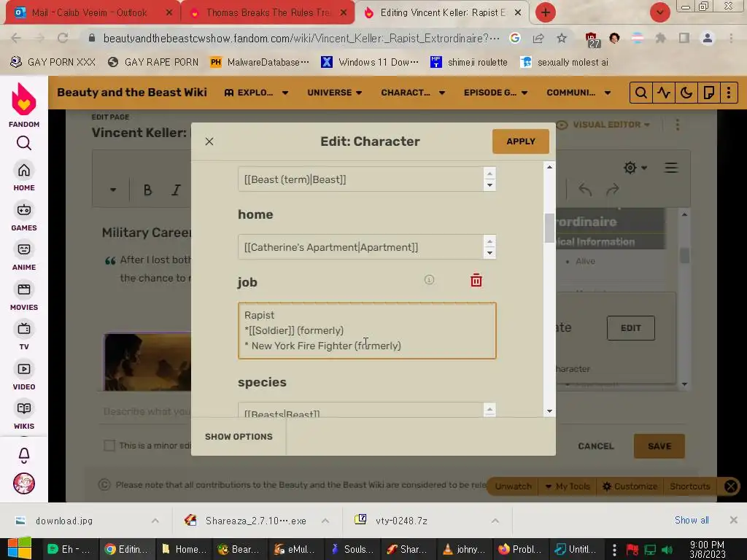
Task: Open paragraph format dropdown arrow
Action: [x=113, y=190]
